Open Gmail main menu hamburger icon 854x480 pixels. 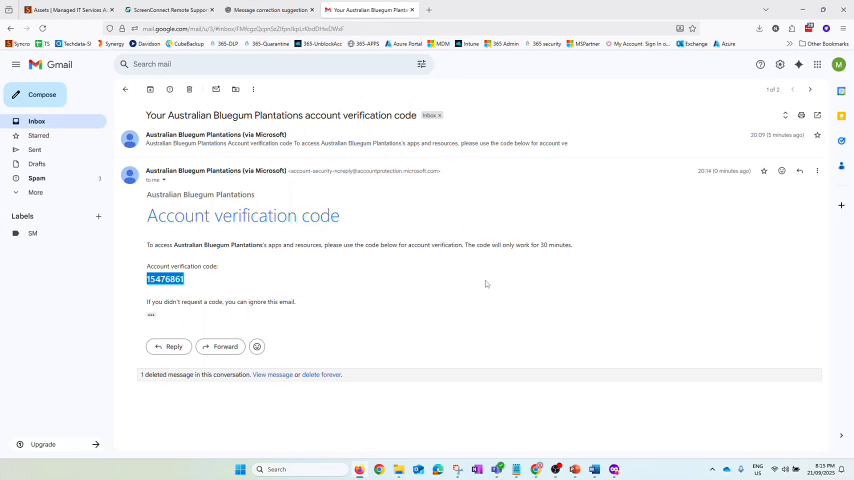coord(16,64)
